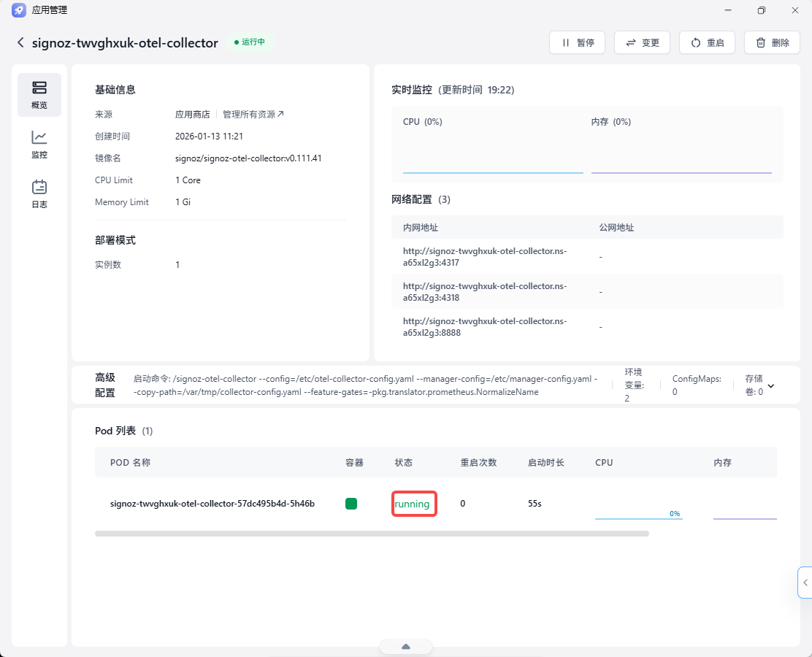The width and height of the screenshot is (812, 657).
Task: Open the 日志 logs sidebar icon
Action: coord(39,194)
